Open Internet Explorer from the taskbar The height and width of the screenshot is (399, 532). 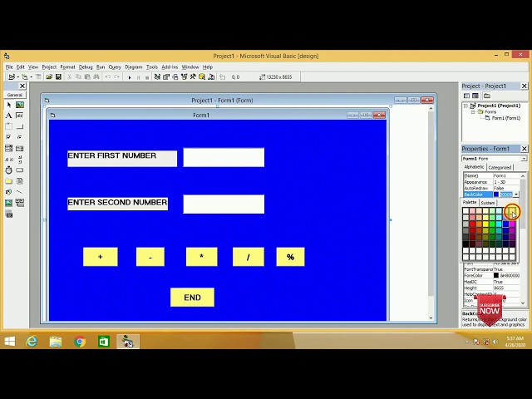(x=32, y=342)
